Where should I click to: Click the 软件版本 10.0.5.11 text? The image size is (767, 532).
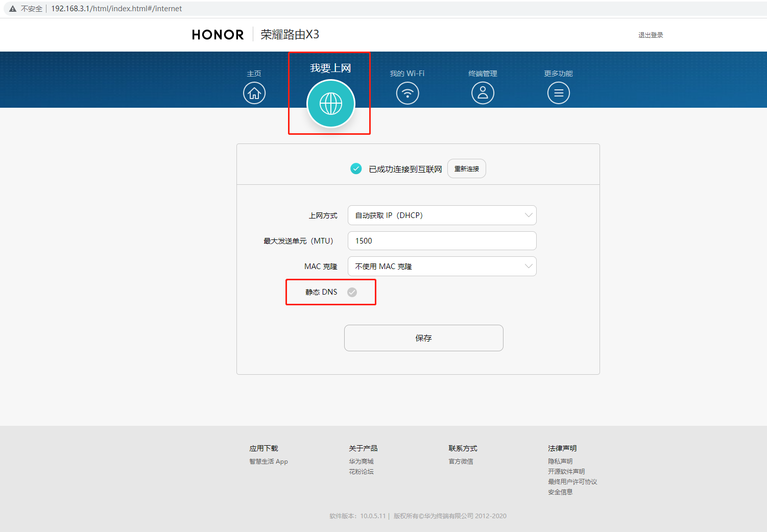point(357,516)
